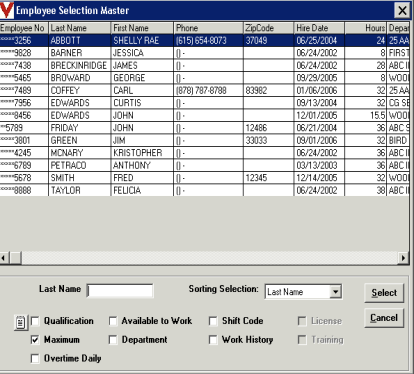414x374 pixels.
Task: Enable the Overtime Daily checkbox
Action: tap(35, 359)
